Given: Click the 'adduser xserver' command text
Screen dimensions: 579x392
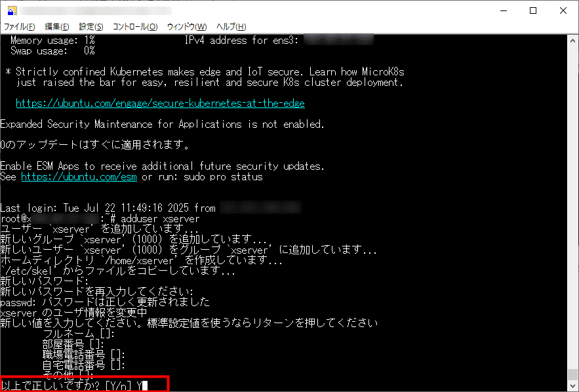Looking at the screenshot, I should tap(160, 219).
